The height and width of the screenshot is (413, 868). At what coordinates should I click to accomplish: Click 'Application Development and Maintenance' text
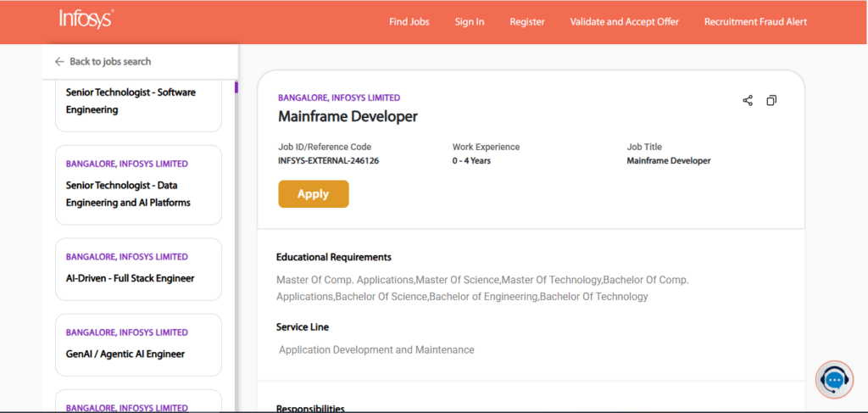coord(376,350)
